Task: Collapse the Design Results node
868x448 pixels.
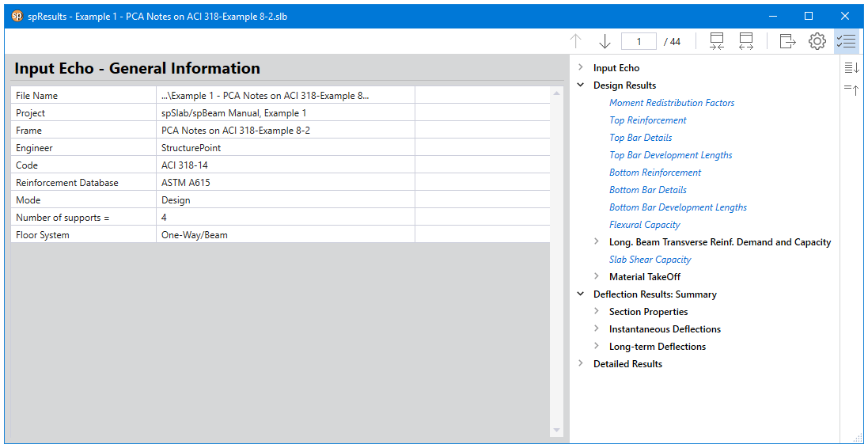Action: (x=581, y=85)
